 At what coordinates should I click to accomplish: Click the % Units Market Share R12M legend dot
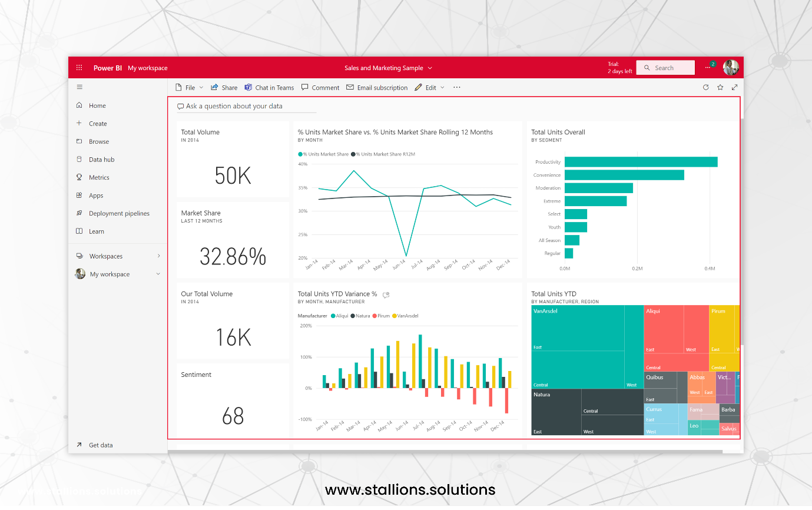click(353, 154)
